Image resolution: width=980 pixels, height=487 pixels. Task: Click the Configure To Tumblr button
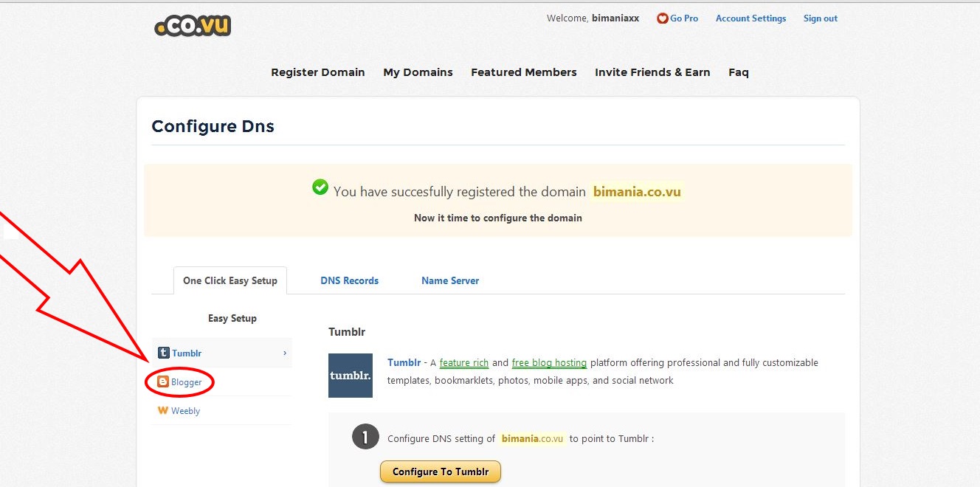(x=441, y=472)
